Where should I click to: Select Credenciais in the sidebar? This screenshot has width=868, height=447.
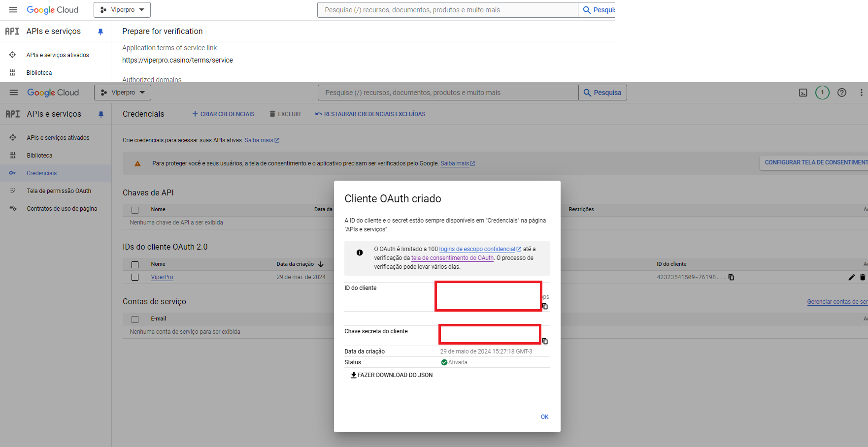42,173
